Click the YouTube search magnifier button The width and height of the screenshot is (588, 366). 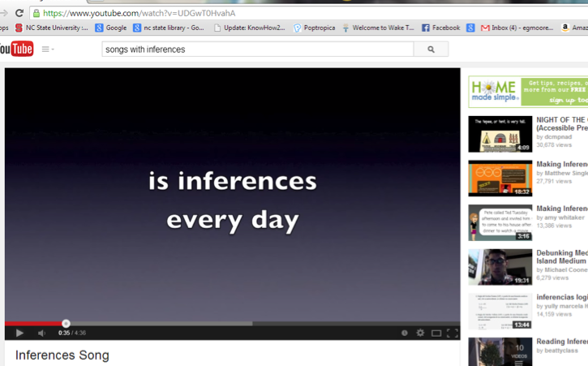click(x=431, y=50)
